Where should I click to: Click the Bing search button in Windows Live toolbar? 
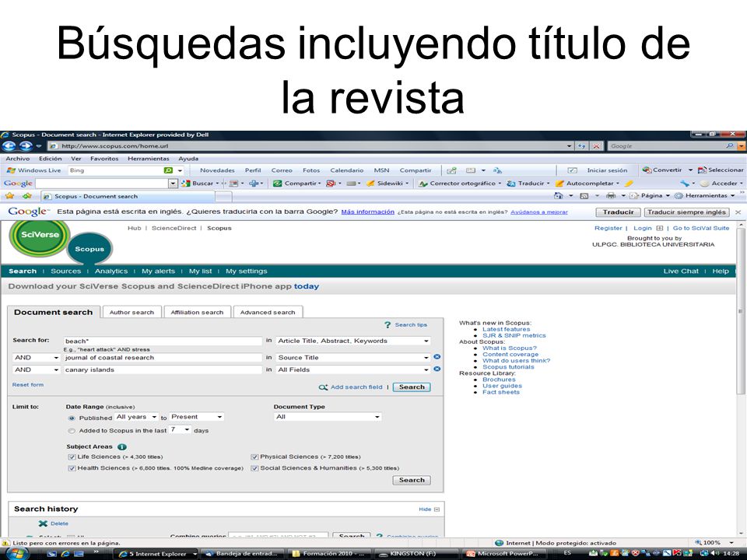point(168,170)
